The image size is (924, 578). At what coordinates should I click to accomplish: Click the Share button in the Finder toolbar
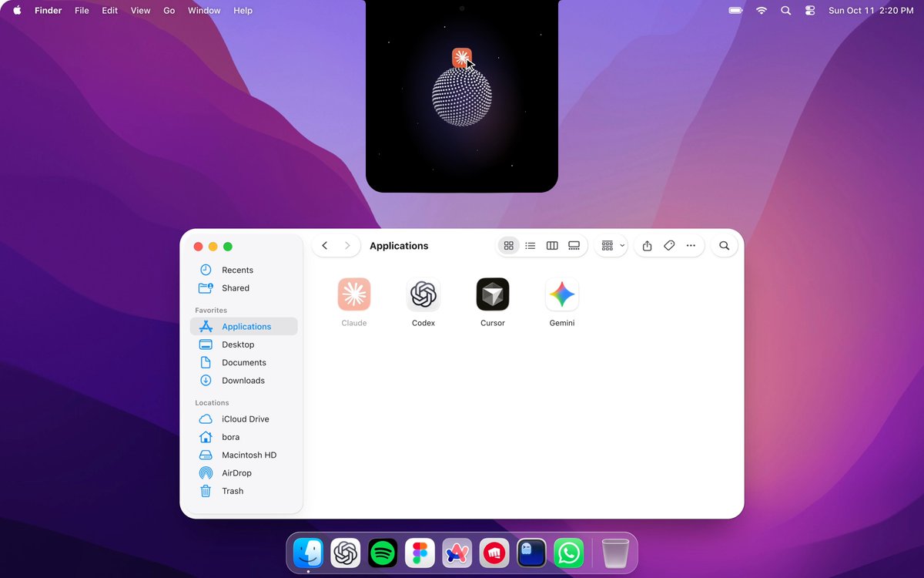tap(647, 246)
